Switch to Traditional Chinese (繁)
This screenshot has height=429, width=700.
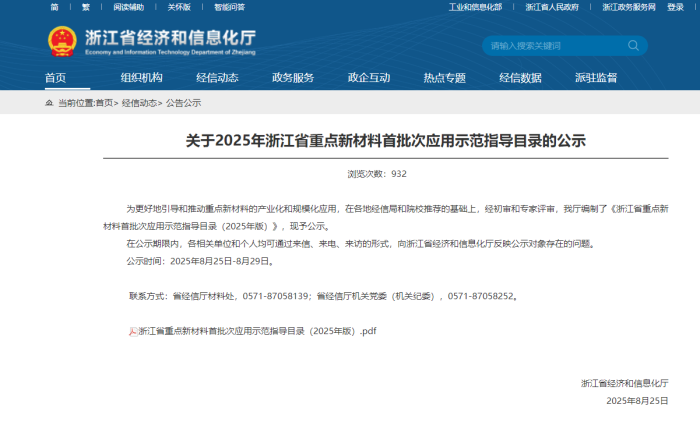[85, 7]
